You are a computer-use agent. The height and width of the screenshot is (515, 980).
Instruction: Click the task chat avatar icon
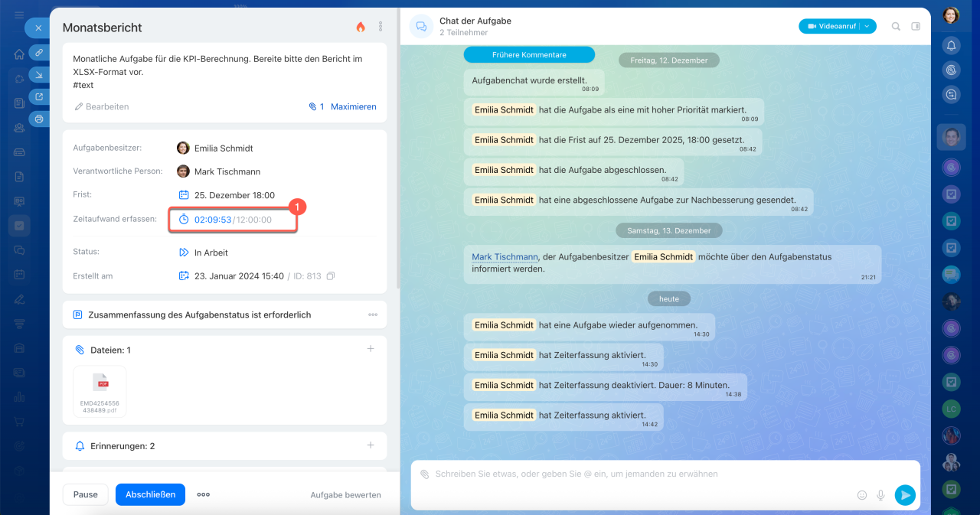pos(421,27)
